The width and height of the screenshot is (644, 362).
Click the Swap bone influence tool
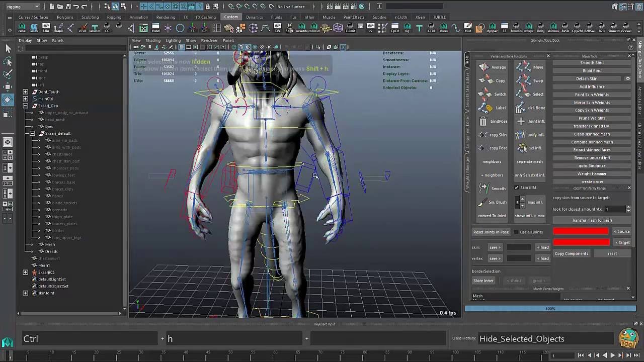[530, 80]
